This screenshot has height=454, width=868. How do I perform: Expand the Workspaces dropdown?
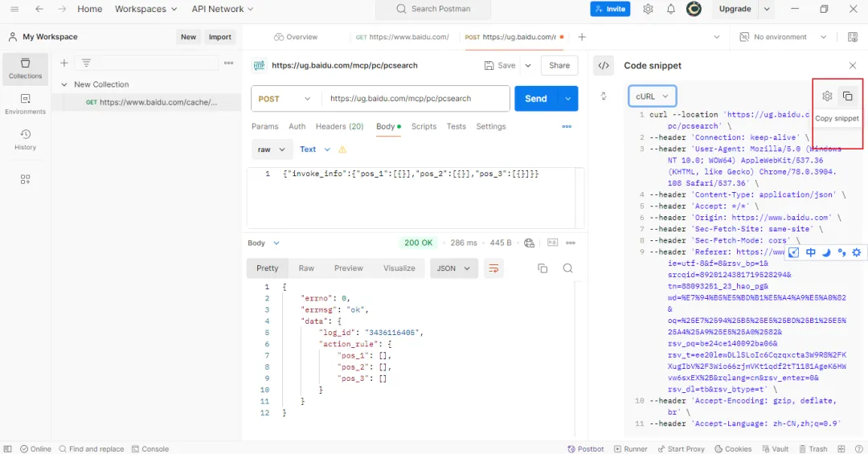click(x=146, y=9)
